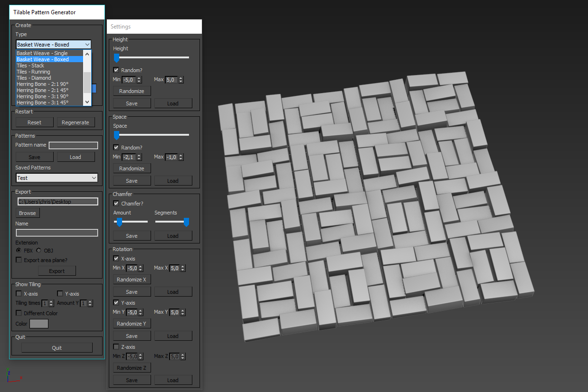
Task: Open the Type combo box dropdown arrow
Action: [87, 45]
